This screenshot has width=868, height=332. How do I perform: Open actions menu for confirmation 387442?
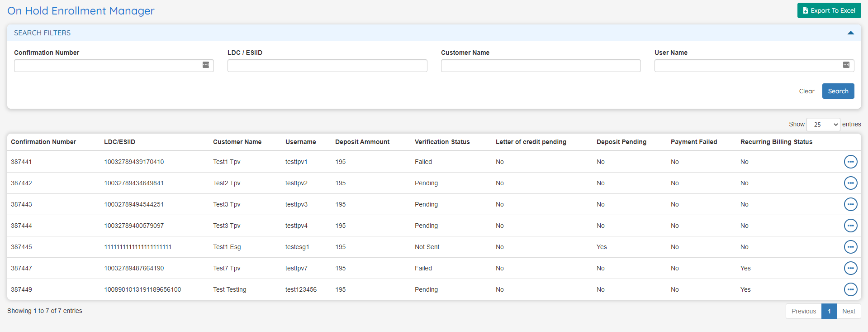click(x=850, y=183)
